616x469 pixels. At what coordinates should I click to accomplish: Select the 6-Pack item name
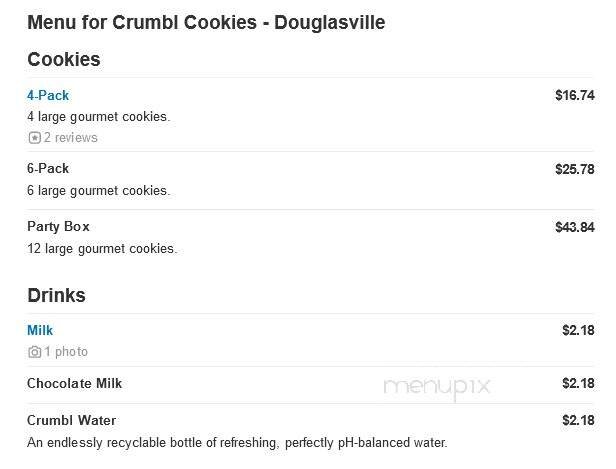tap(48, 169)
